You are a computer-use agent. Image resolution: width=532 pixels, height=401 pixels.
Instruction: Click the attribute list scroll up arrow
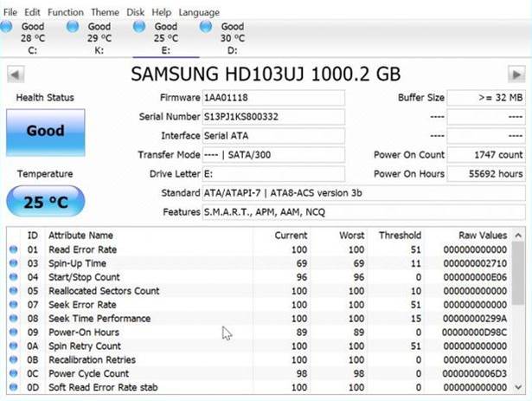coord(518,236)
